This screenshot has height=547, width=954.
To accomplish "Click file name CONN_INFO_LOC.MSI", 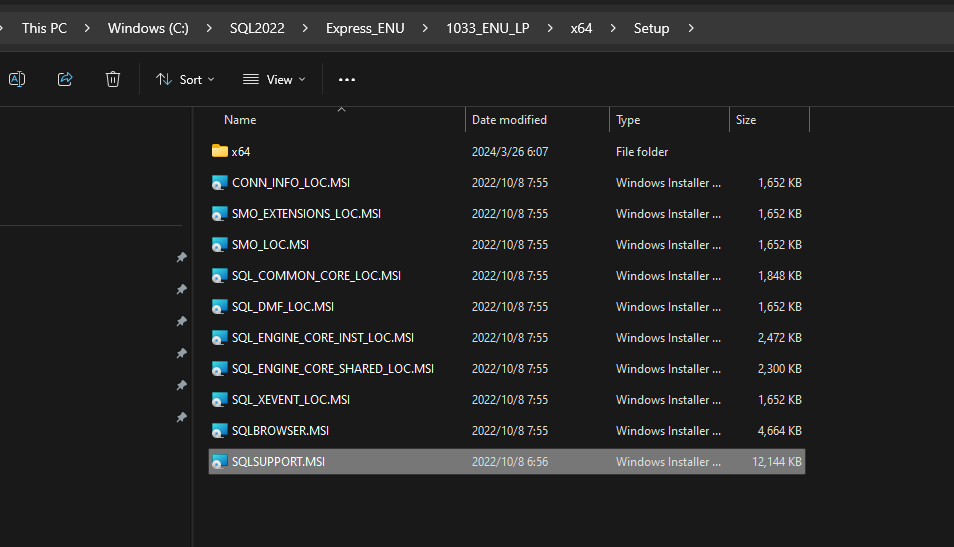I will (x=291, y=183).
